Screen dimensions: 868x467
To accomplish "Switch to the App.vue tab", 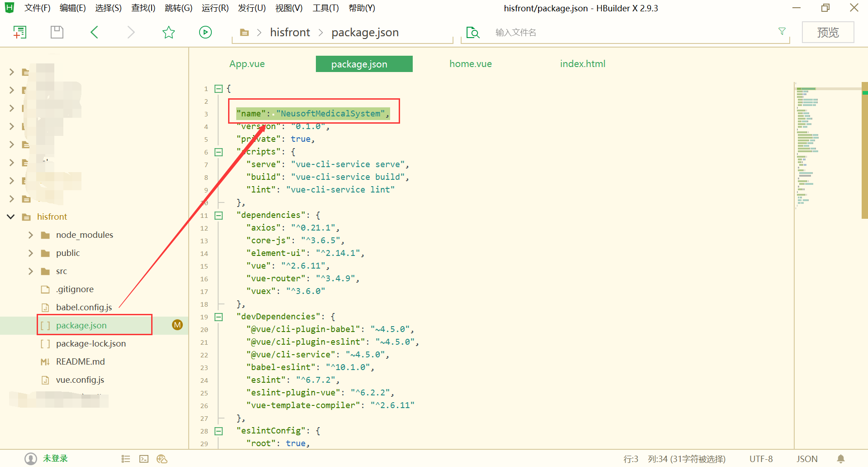I will (x=247, y=64).
